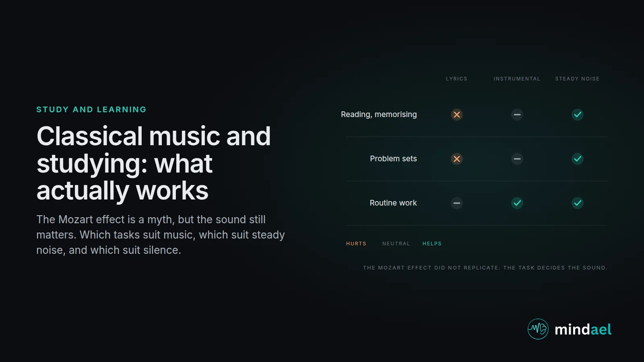Click the helps checkmark for Reading, memorising under Steady Noise
The width and height of the screenshot is (644, 362).
tap(578, 115)
